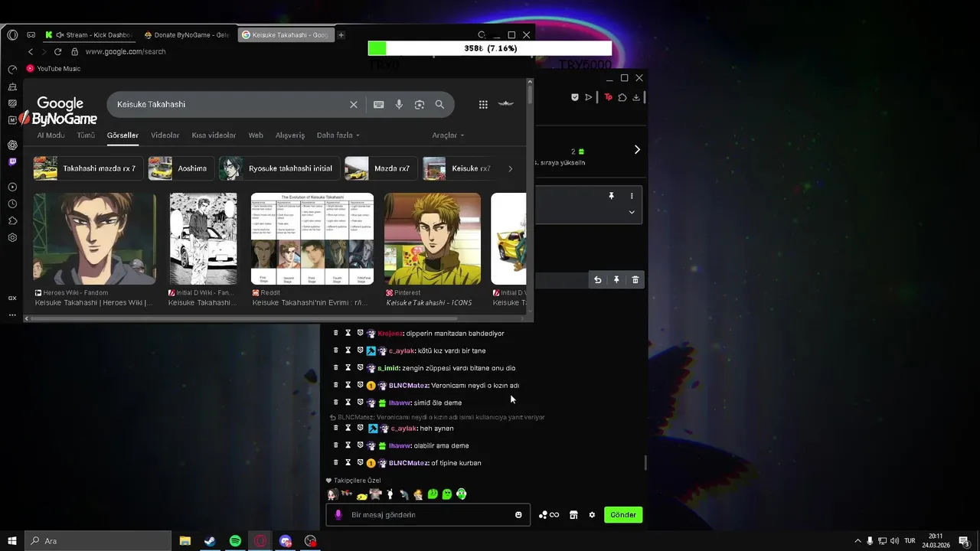Send the message with Gönder button
Screen dimensions: 980x551
[623, 515]
